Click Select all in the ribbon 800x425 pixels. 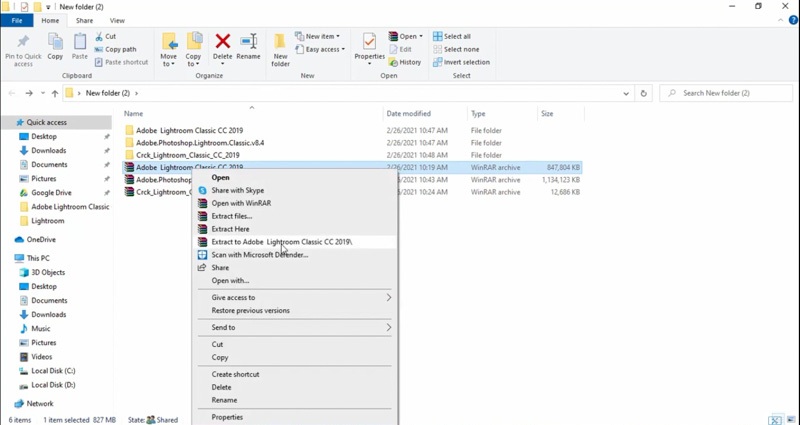click(452, 36)
